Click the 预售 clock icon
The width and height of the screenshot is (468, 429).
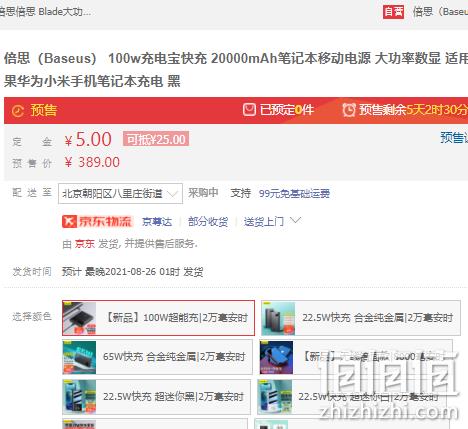point(18,111)
